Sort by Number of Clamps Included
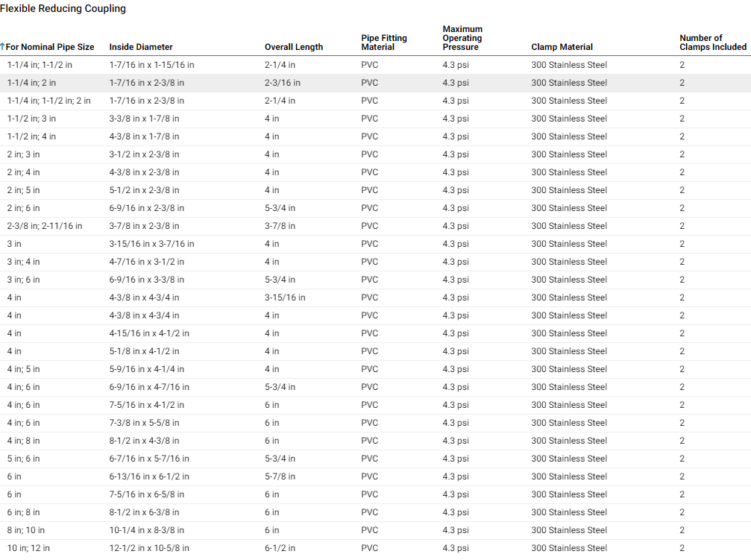Viewport: 751px width, 560px height. pyautogui.click(x=712, y=43)
